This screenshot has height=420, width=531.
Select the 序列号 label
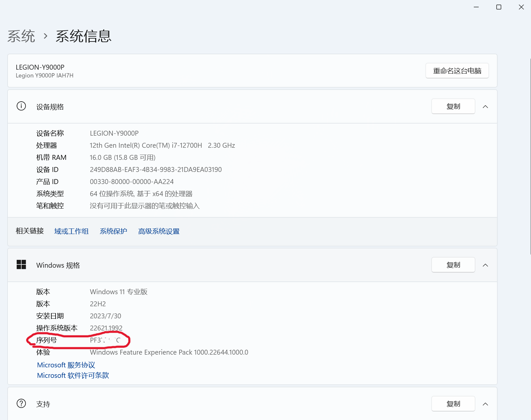coord(46,340)
